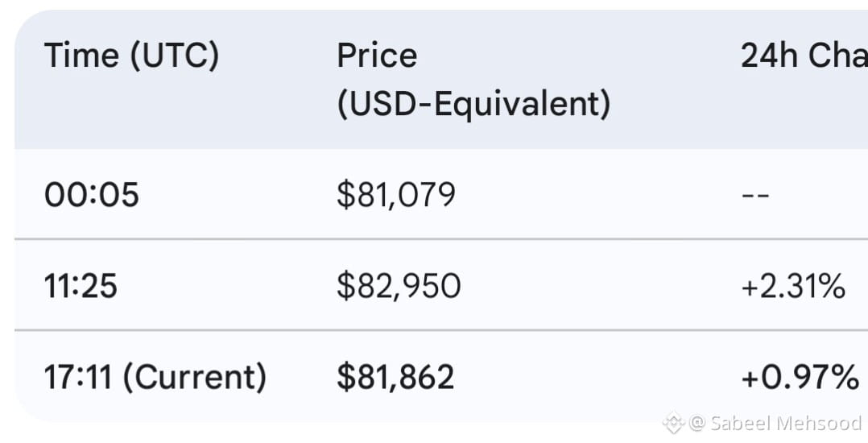Viewport: 868px width, 443px height.
Task: Click the +2.31% change value
Action: pyautogui.click(x=793, y=286)
